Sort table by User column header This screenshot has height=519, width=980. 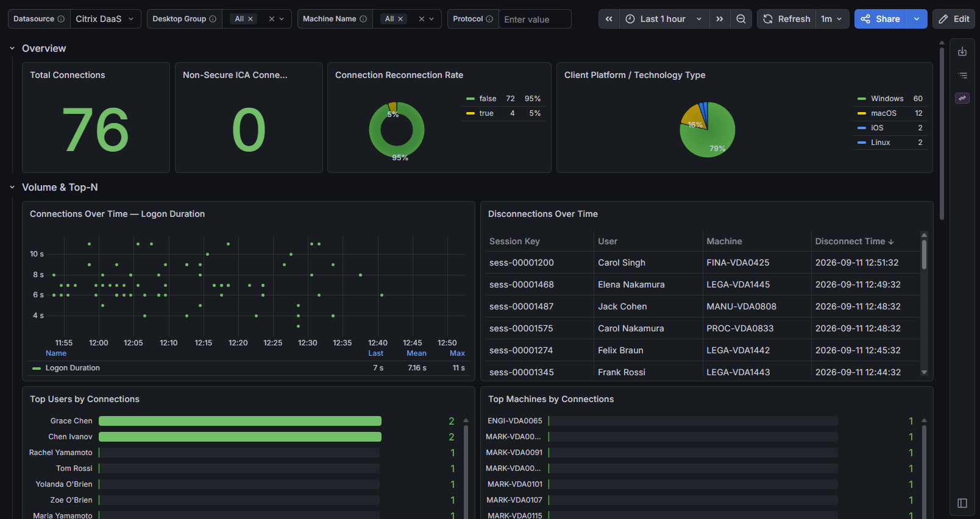608,241
